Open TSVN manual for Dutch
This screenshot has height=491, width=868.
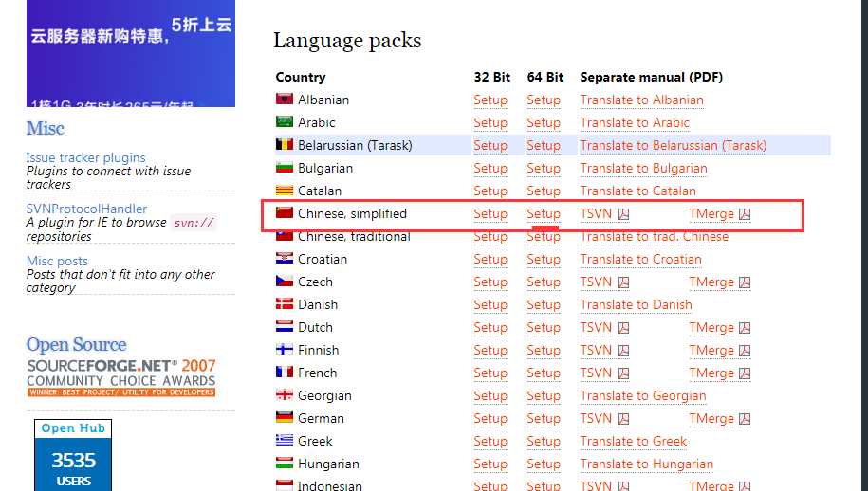coord(596,327)
